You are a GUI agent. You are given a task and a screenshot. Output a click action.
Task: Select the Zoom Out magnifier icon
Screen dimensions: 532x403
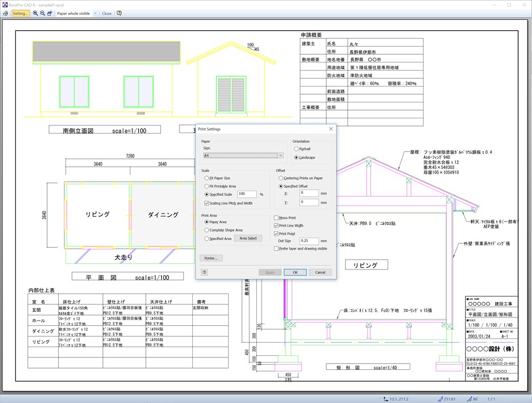tap(42, 13)
